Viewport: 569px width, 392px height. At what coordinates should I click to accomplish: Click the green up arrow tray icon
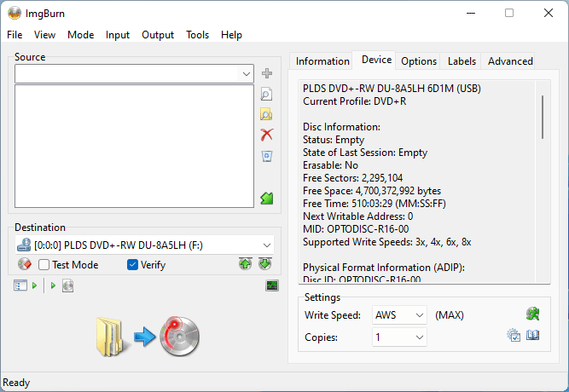[x=246, y=264]
